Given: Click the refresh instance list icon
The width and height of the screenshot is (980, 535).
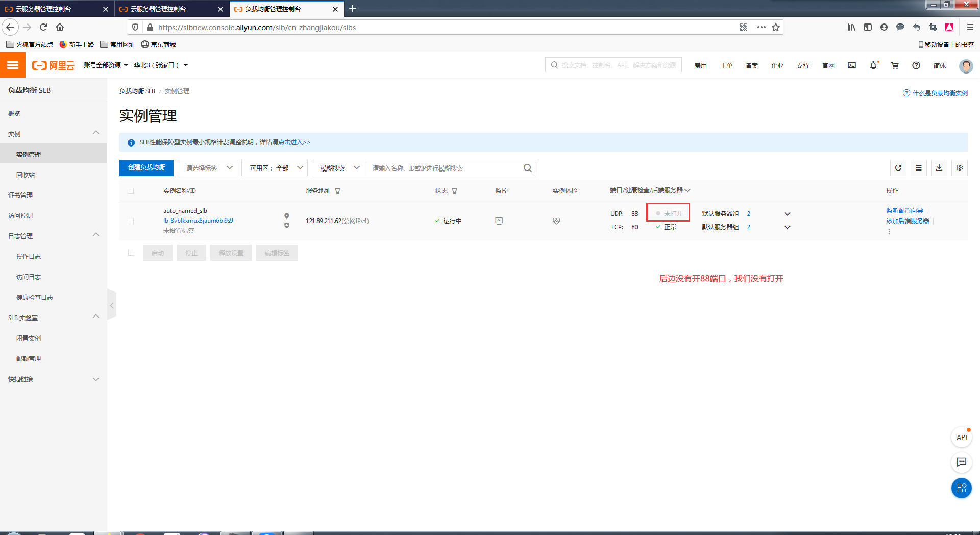Looking at the screenshot, I should pyautogui.click(x=898, y=168).
